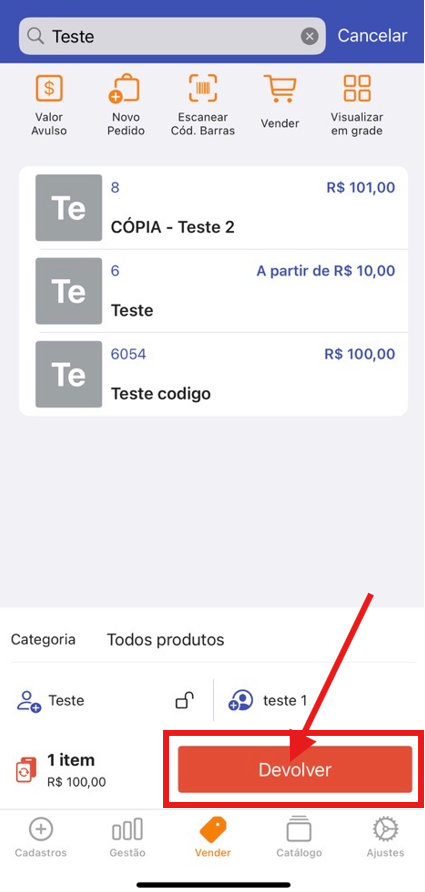Switch to Visualizar em grade view

coord(357,88)
